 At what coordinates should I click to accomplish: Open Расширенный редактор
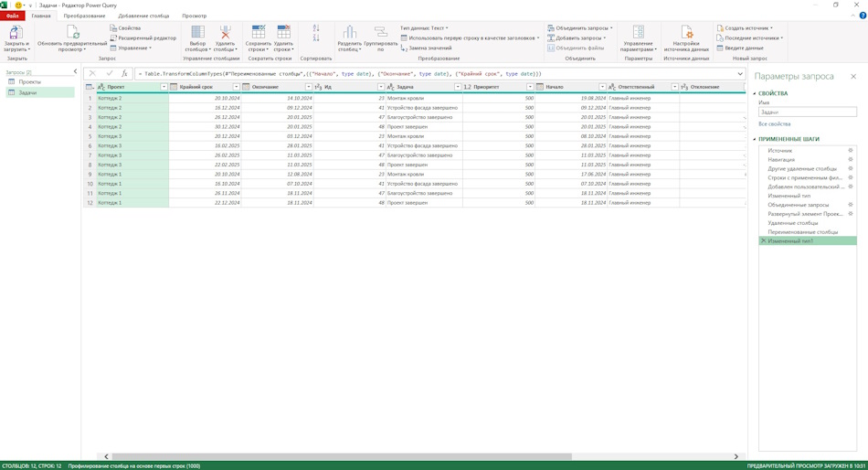click(x=143, y=37)
